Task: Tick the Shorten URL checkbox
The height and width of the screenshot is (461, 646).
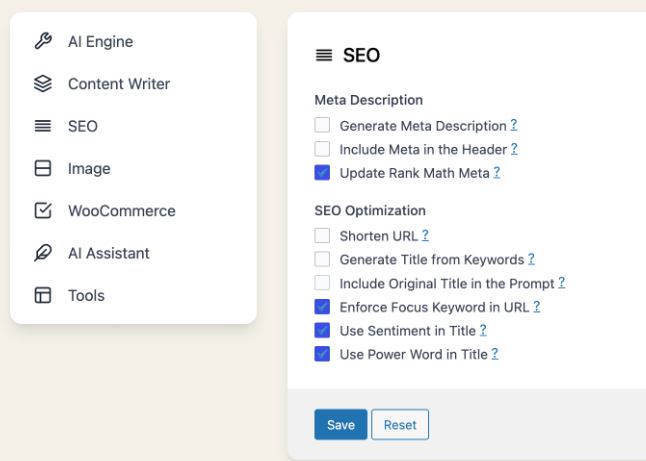Action: pos(322,236)
